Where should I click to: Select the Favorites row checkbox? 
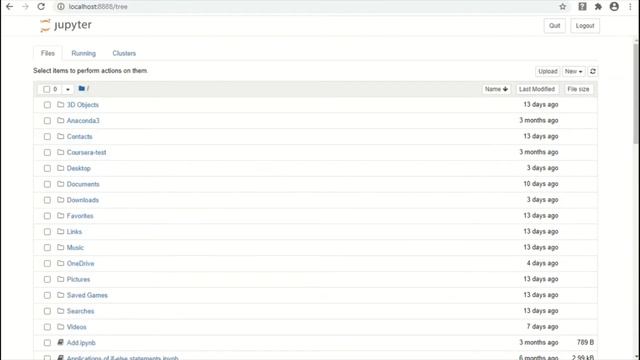[47, 216]
